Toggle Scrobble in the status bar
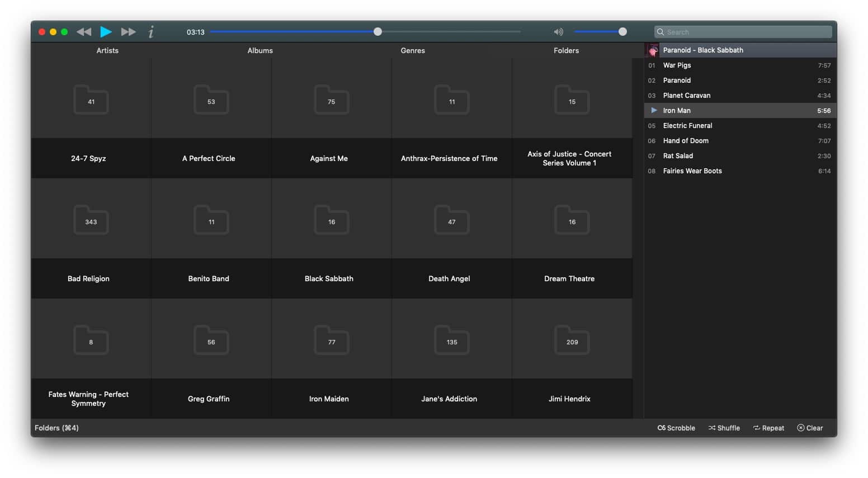The height and width of the screenshot is (478, 868). 676,428
